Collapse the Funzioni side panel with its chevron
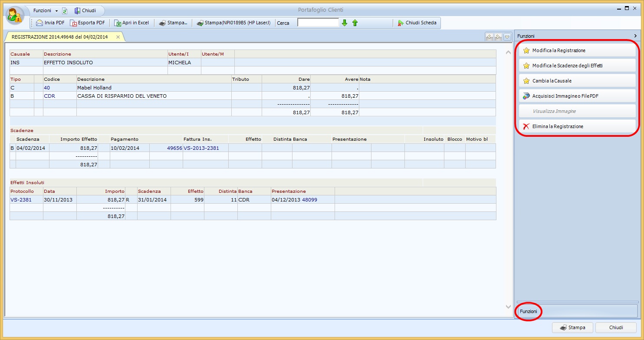Image resolution: width=644 pixels, height=340 pixels. pos(635,36)
